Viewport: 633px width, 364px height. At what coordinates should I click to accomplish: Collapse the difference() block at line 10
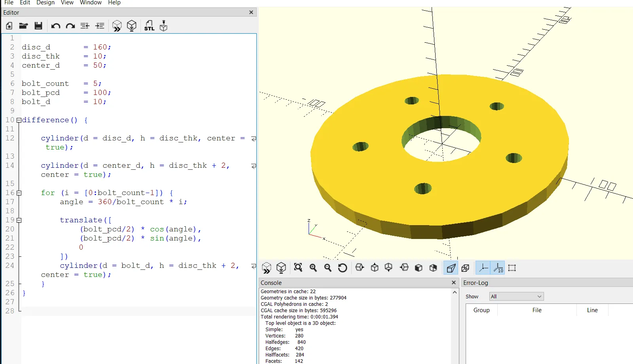point(19,120)
